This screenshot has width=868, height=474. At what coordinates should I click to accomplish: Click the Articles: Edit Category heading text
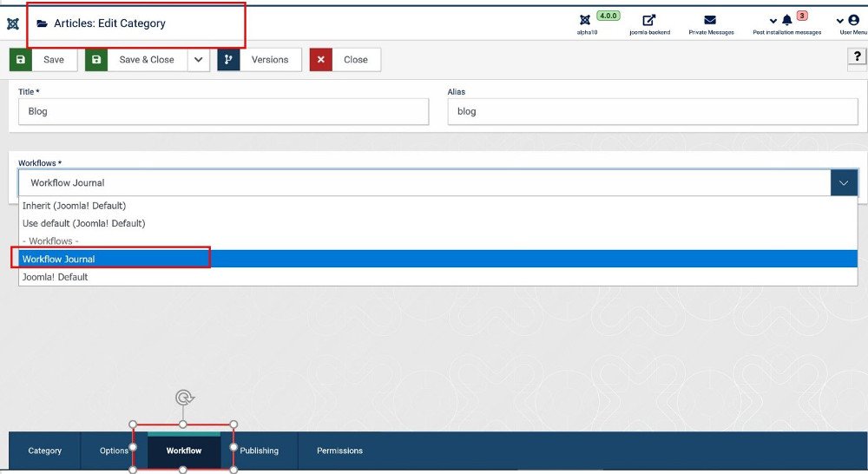[109, 23]
